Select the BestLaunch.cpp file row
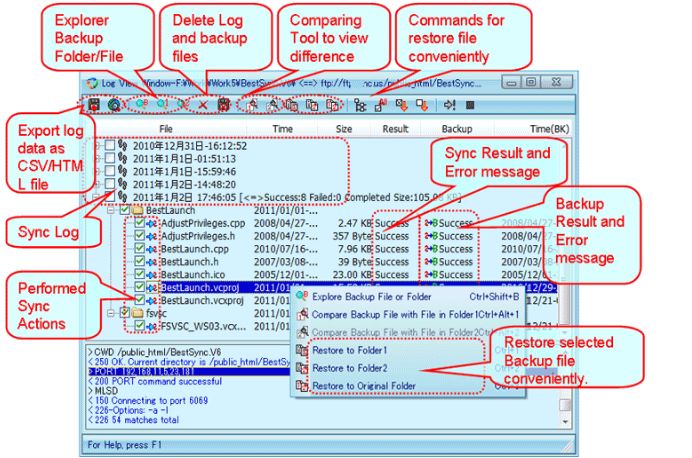 (x=194, y=249)
